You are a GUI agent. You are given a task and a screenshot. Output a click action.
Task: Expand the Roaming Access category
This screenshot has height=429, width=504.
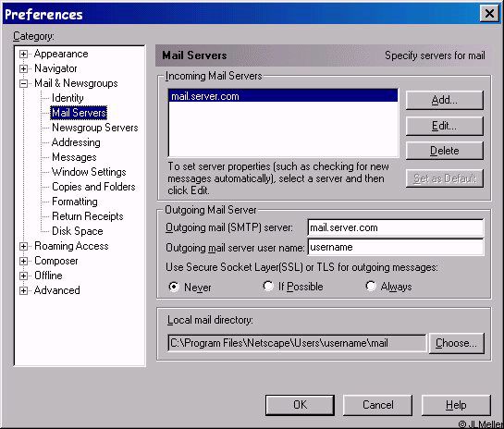coord(23,246)
